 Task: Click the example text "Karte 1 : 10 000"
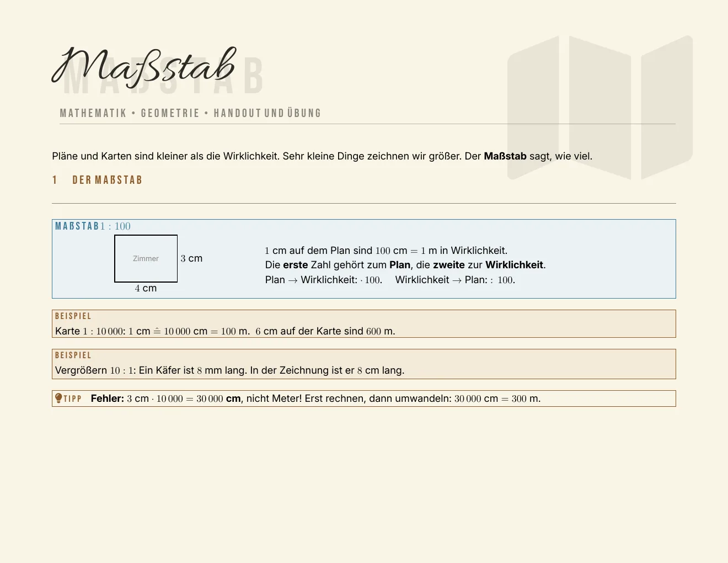pos(225,331)
